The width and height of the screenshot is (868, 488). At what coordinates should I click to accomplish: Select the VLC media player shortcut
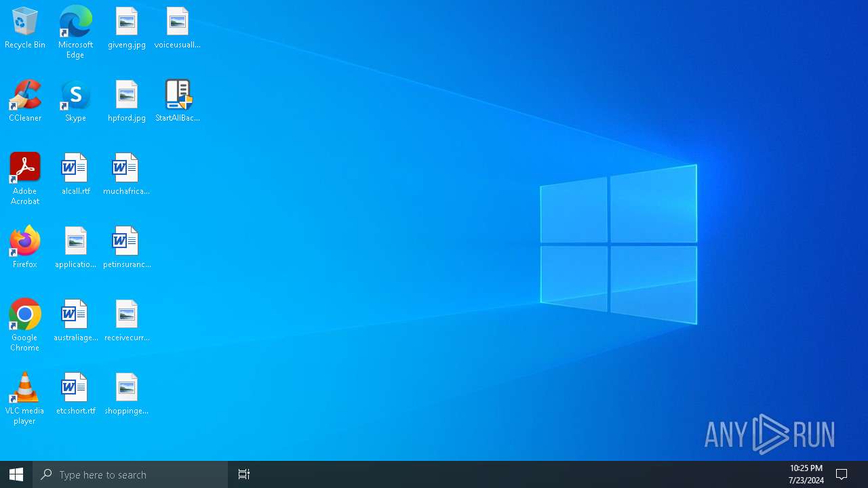[25, 399]
